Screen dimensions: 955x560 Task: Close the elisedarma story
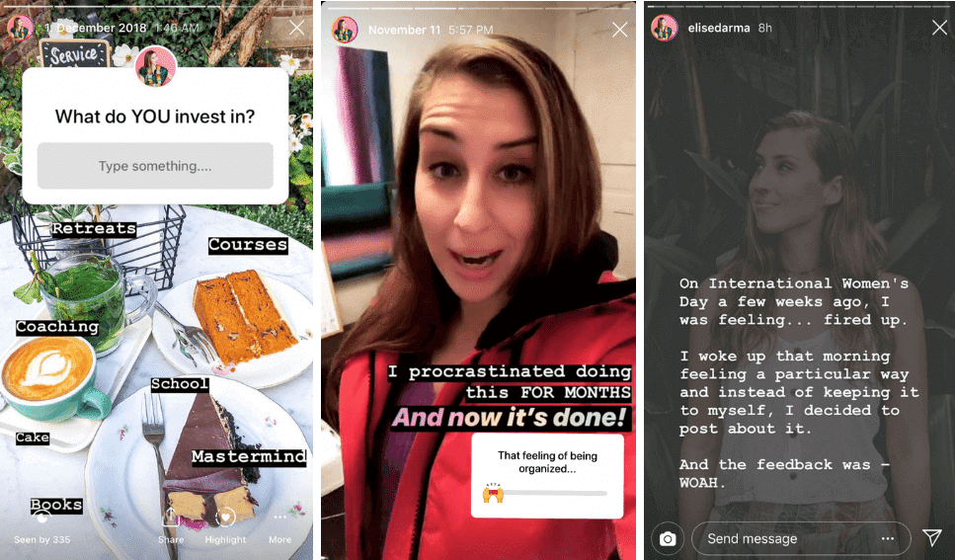(x=940, y=28)
